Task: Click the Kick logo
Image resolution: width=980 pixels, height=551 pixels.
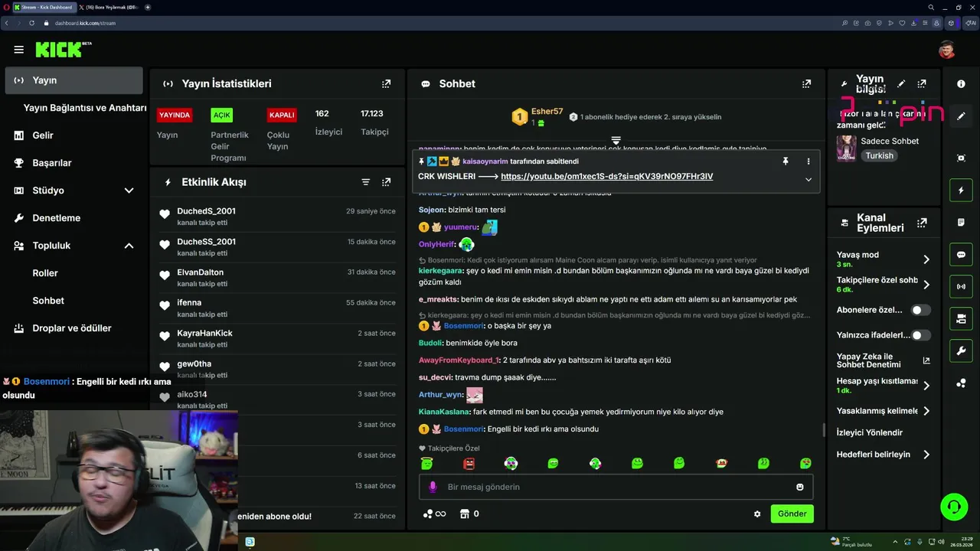Action: 63,50
